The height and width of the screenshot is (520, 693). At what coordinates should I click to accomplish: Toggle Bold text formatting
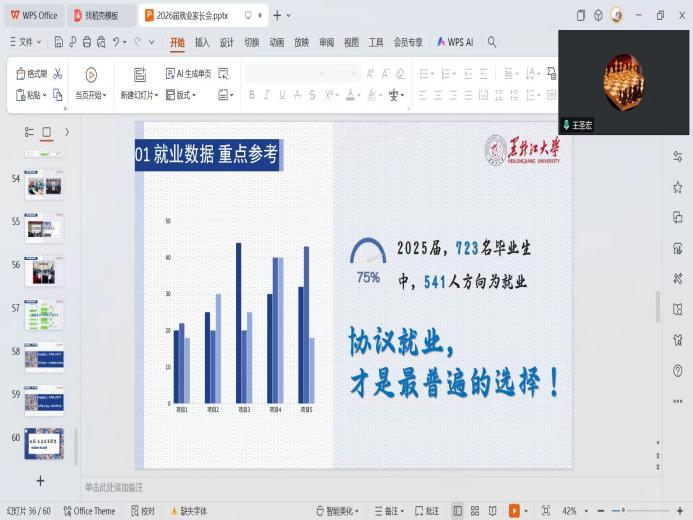(x=252, y=95)
